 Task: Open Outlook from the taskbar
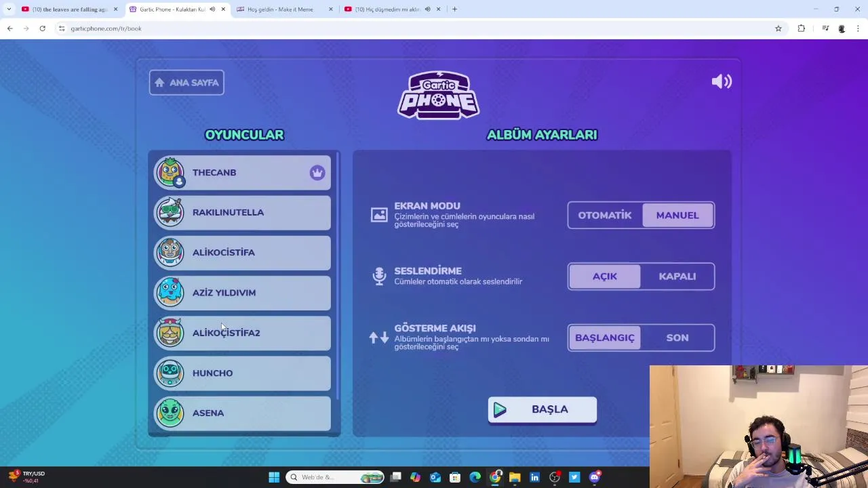point(435,477)
